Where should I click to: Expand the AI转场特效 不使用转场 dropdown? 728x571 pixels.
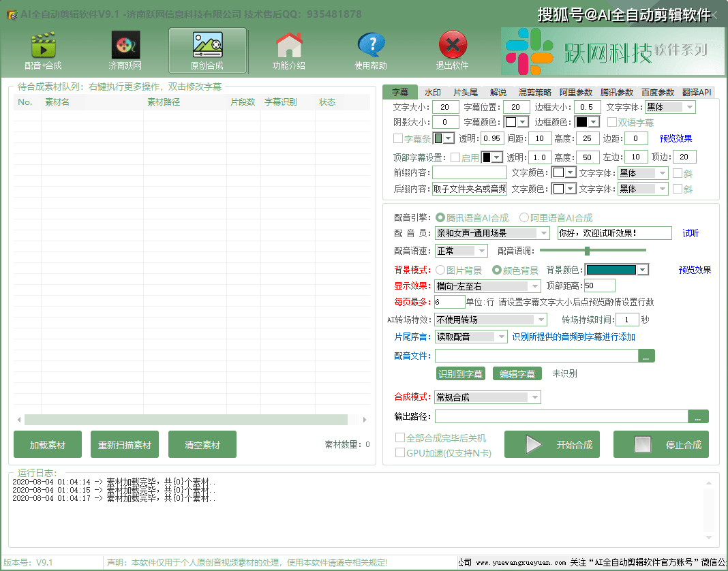click(x=491, y=320)
